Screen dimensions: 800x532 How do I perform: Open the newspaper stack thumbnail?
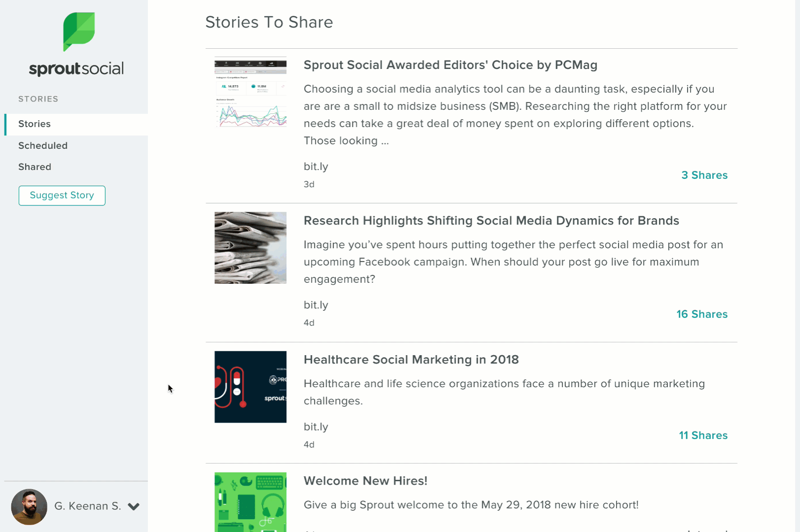pos(250,248)
